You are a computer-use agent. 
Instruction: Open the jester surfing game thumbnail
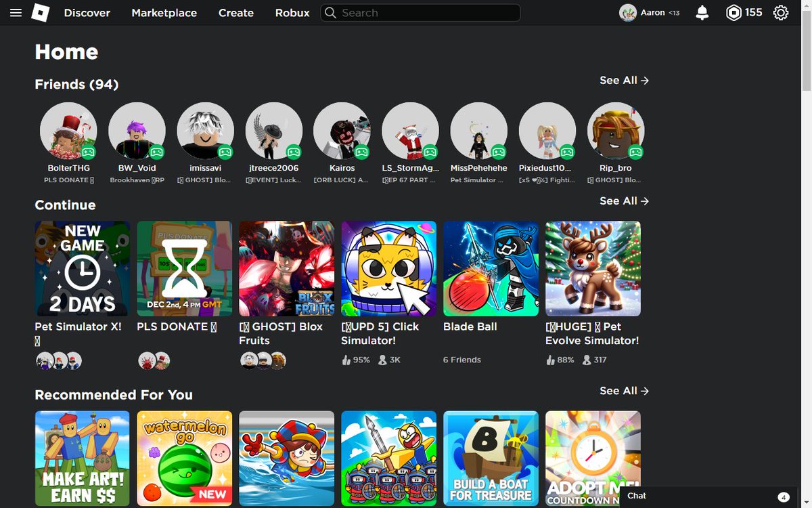point(287,459)
